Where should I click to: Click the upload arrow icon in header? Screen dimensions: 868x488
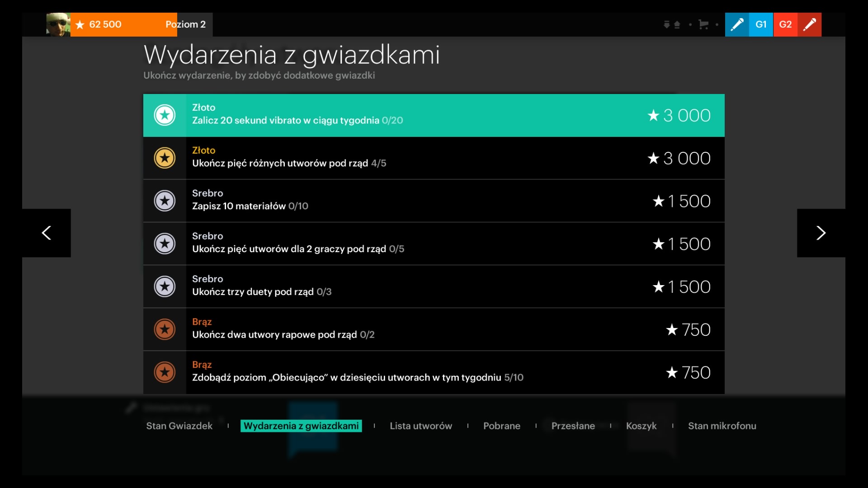click(677, 24)
